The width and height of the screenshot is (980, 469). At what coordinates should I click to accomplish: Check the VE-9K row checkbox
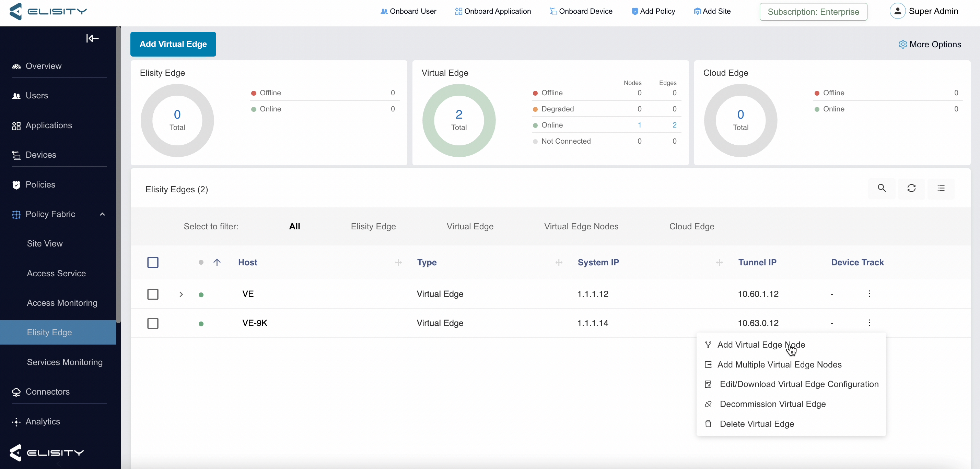point(153,323)
